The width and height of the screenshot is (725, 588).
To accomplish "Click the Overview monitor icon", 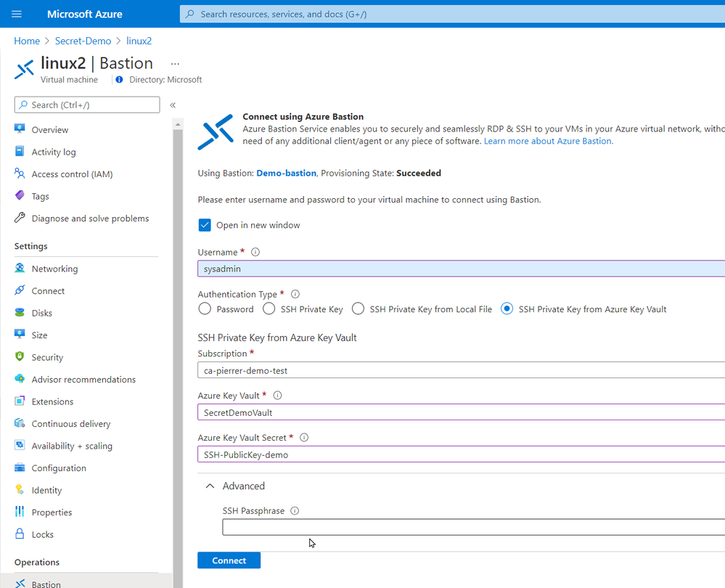I will tap(20, 129).
